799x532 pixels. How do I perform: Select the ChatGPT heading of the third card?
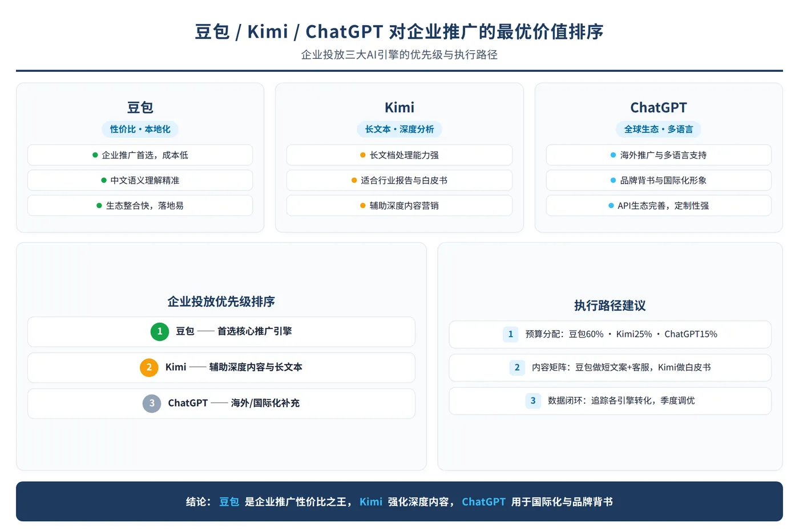coord(659,107)
